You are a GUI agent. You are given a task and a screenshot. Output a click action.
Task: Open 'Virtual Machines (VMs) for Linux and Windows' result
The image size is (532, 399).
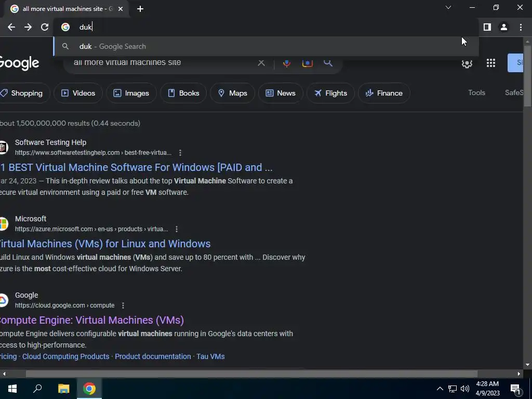point(104,244)
